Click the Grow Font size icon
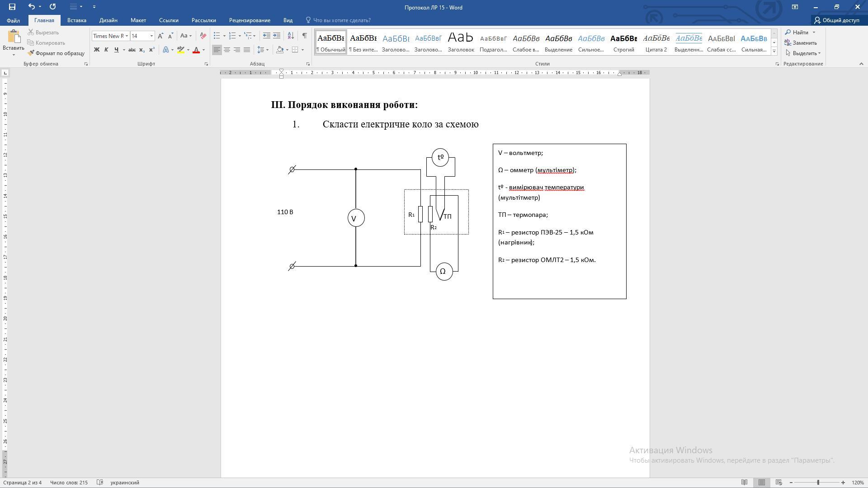This screenshot has height=488, width=868. [160, 36]
